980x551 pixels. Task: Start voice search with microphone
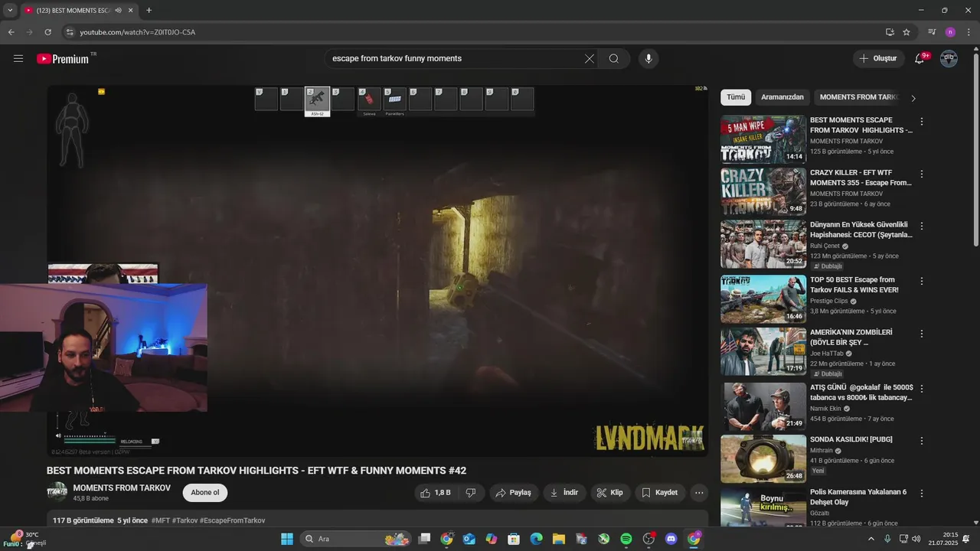point(648,58)
